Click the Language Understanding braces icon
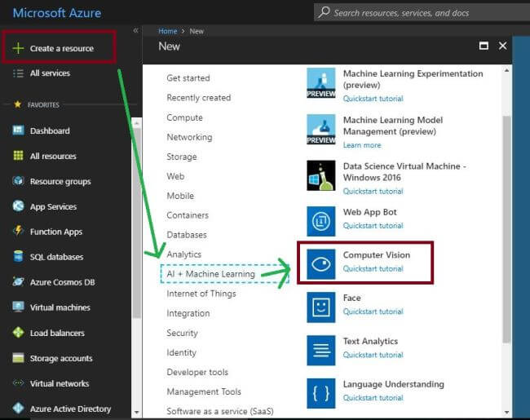530x420 pixels. click(321, 393)
